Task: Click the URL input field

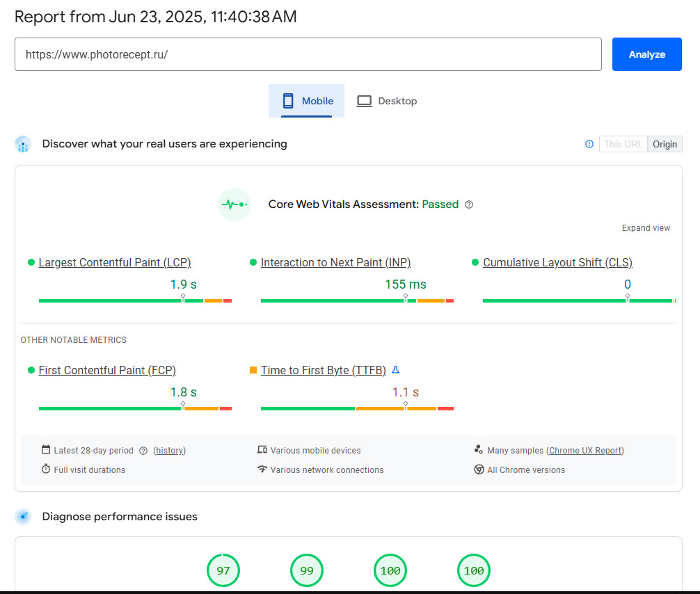Action: (x=308, y=54)
